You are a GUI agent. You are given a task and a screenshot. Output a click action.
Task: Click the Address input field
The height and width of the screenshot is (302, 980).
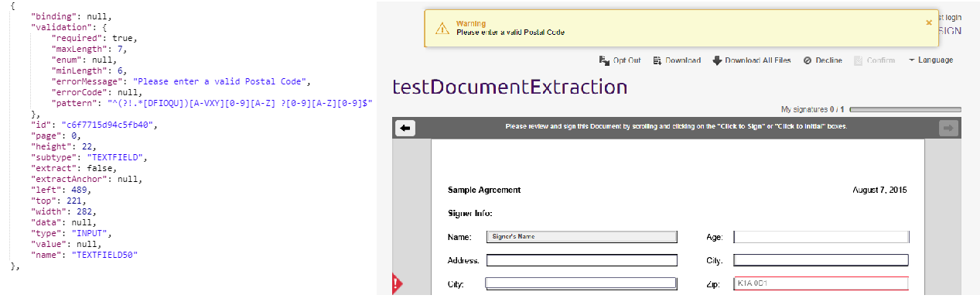[x=582, y=260]
